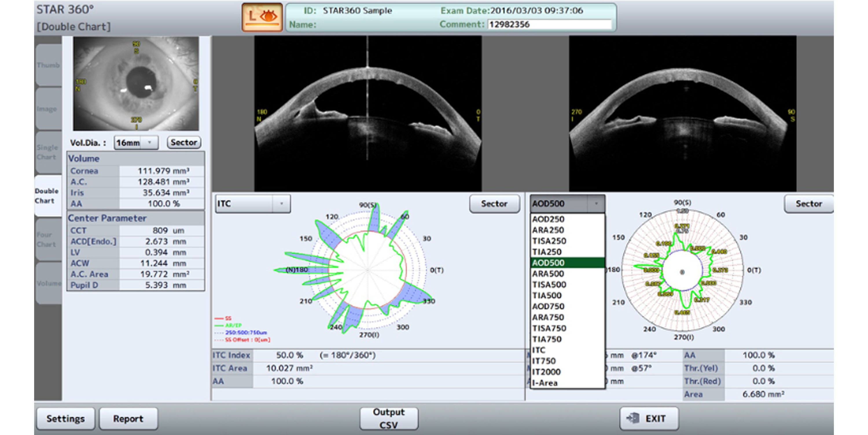Click the eye photo thumbnail
The height and width of the screenshot is (435, 868).
[x=136, y=83]
